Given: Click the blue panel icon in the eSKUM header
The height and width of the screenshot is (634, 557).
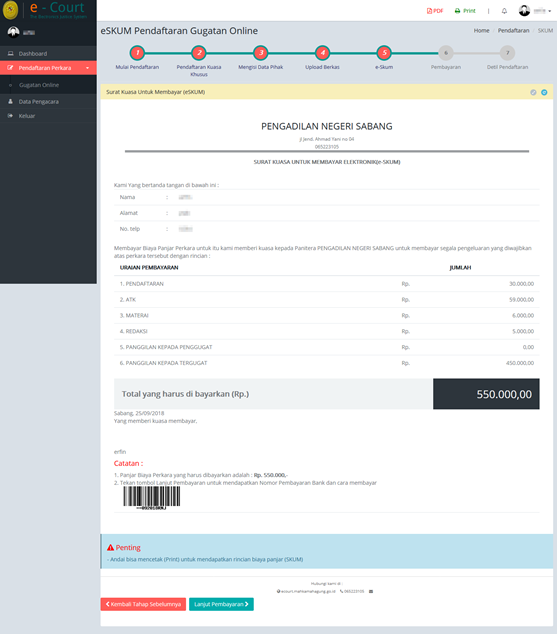Looking at the screenshot, I should [544, 92].
